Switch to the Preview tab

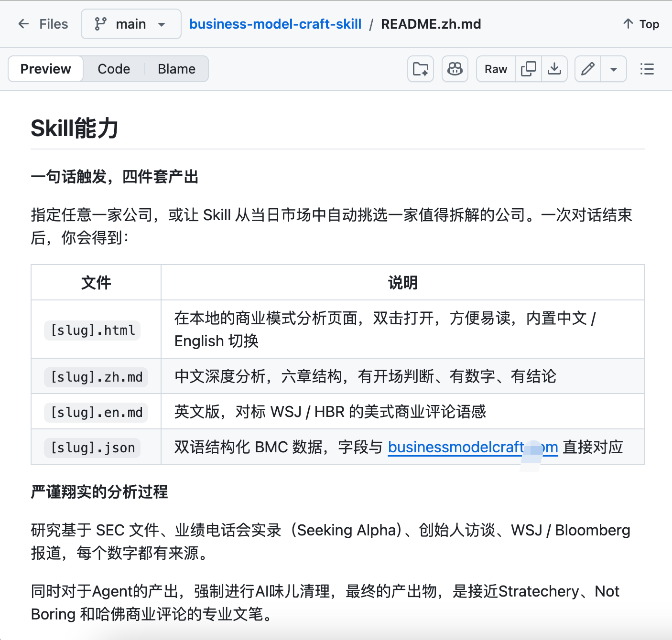46,69
